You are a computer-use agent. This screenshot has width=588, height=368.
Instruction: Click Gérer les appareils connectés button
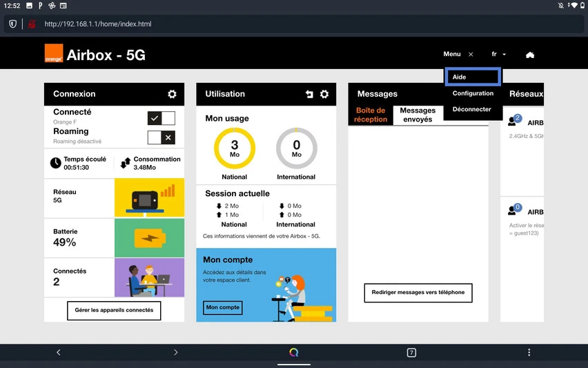[x=114, y=310]
